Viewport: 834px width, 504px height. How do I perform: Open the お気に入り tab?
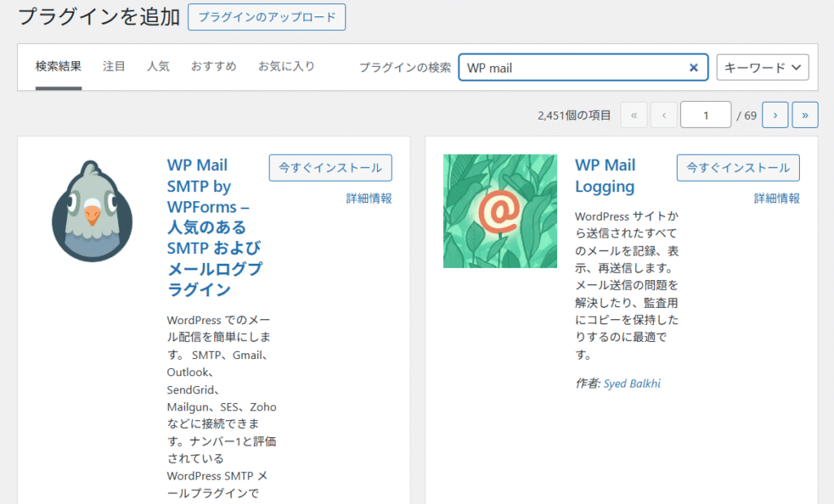tap(286, 67)
